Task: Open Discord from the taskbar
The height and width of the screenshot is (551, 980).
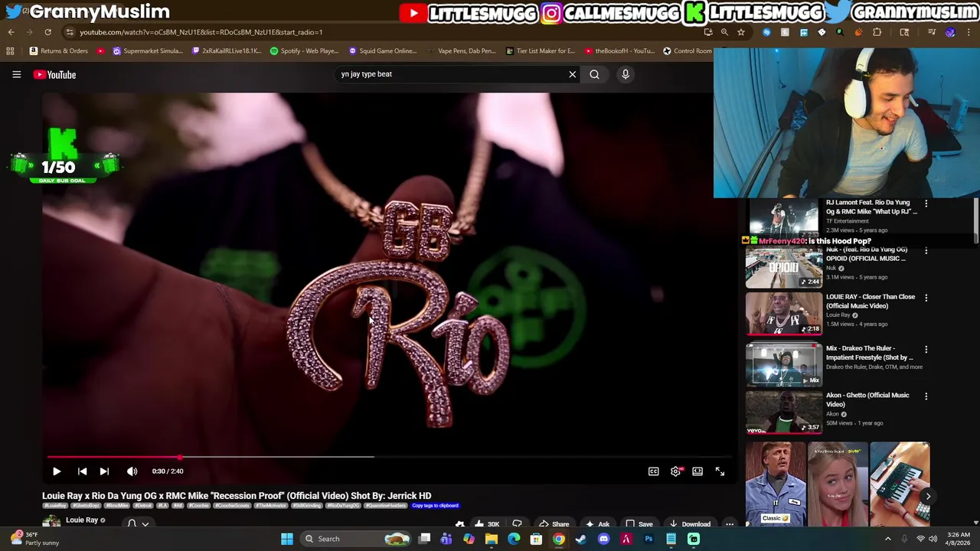Action: pyautogui.click(x=603, y=539)
